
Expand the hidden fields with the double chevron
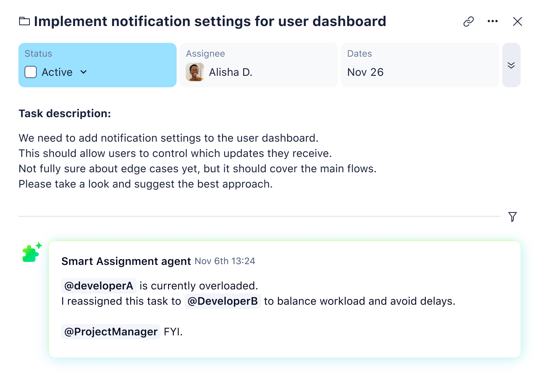[511, 65]
